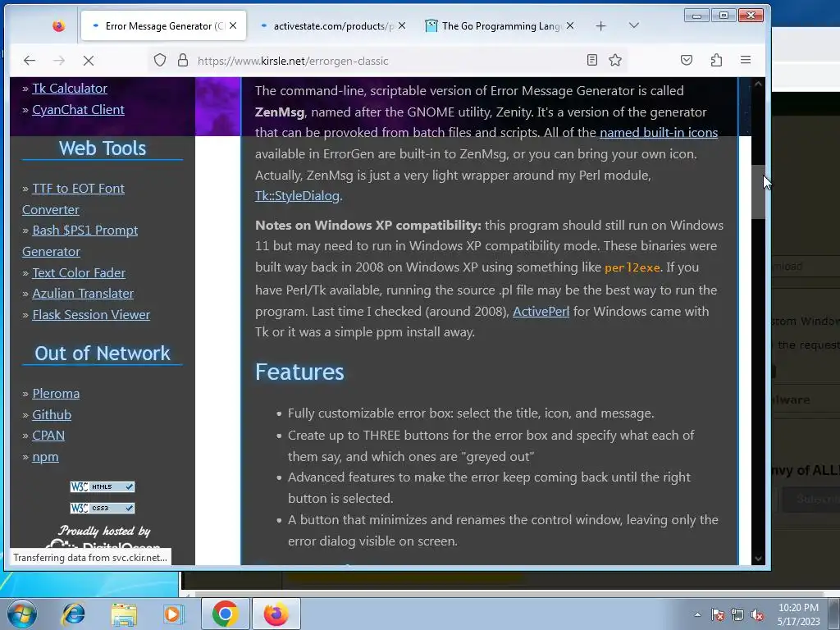Close the Error Message Generator tab
This screenshot has width=840, height=630.
coord(233,25)
